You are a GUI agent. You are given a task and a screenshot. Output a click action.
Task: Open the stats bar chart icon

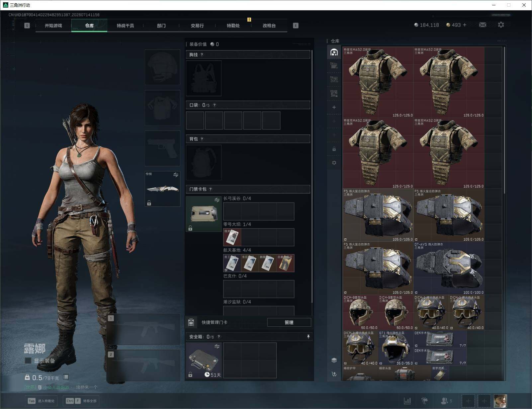407,401
